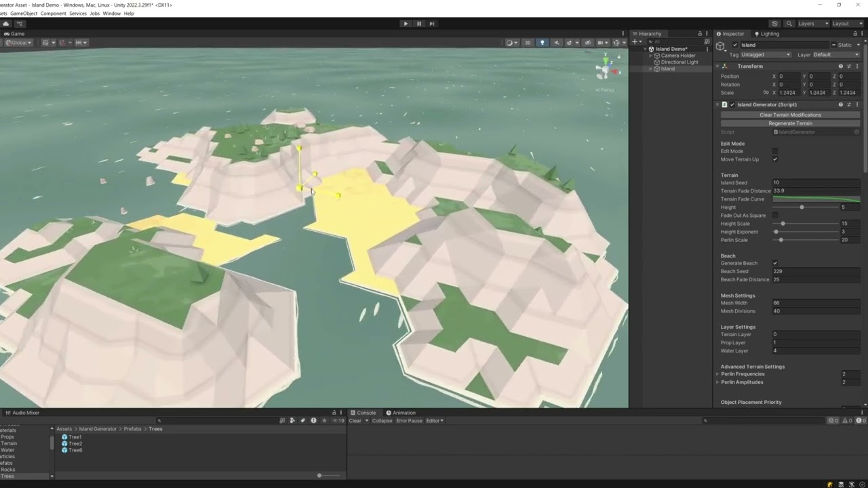This screenshot has width=868, height=488.
Task: Uncheck the Edit Mode checkbox in Island Generator
Action: [x=775, y=151]
